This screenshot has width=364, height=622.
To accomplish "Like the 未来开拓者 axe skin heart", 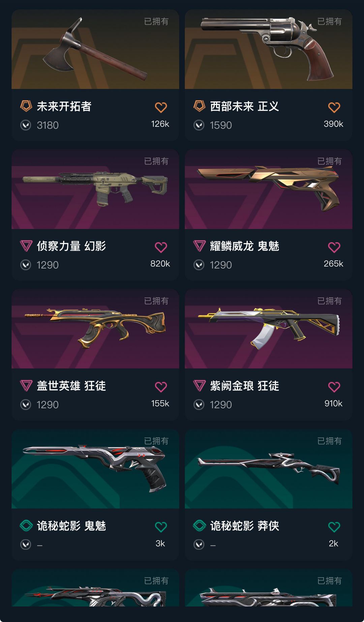I will pos(161,107).
